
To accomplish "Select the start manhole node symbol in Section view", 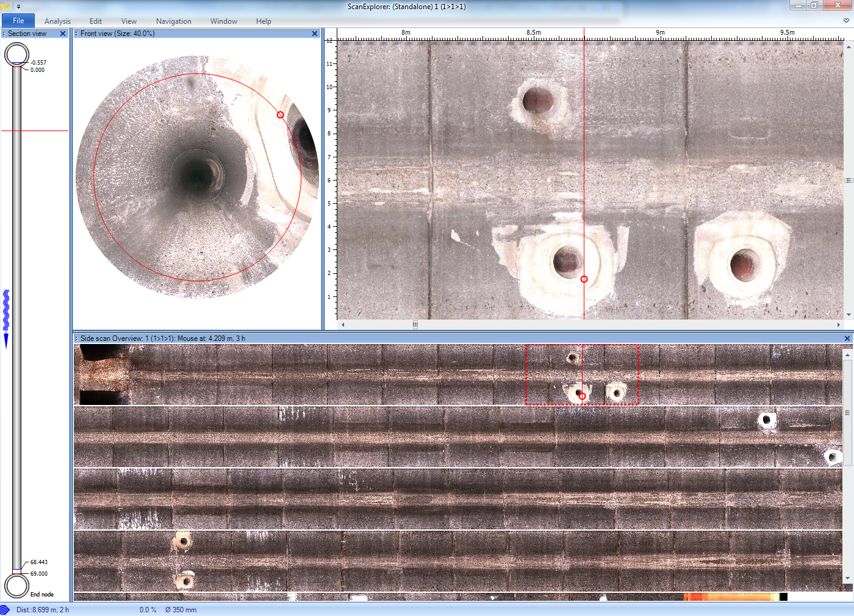I will (16, 54).
